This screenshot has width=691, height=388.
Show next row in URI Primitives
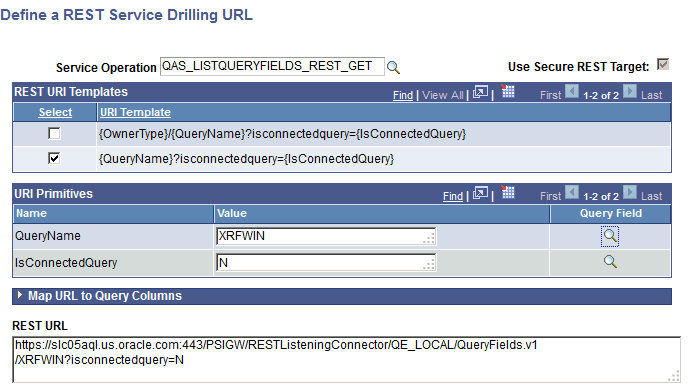coord(630,193)
